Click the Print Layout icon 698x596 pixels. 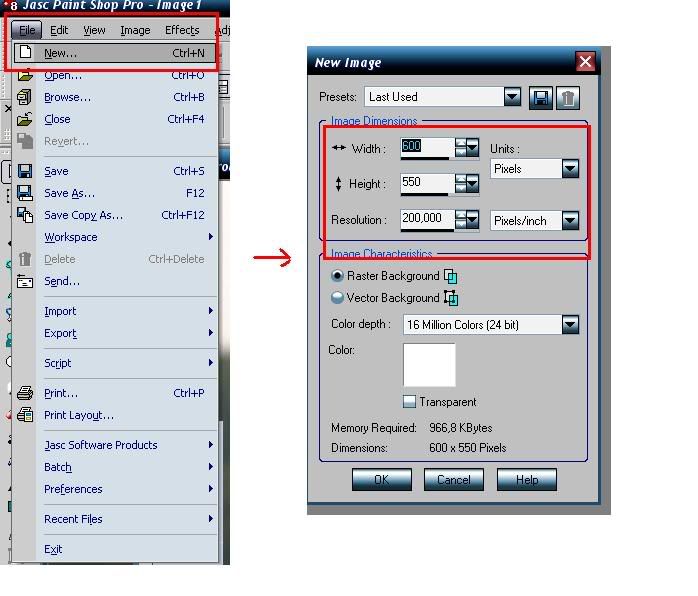(x=25, y=415)
